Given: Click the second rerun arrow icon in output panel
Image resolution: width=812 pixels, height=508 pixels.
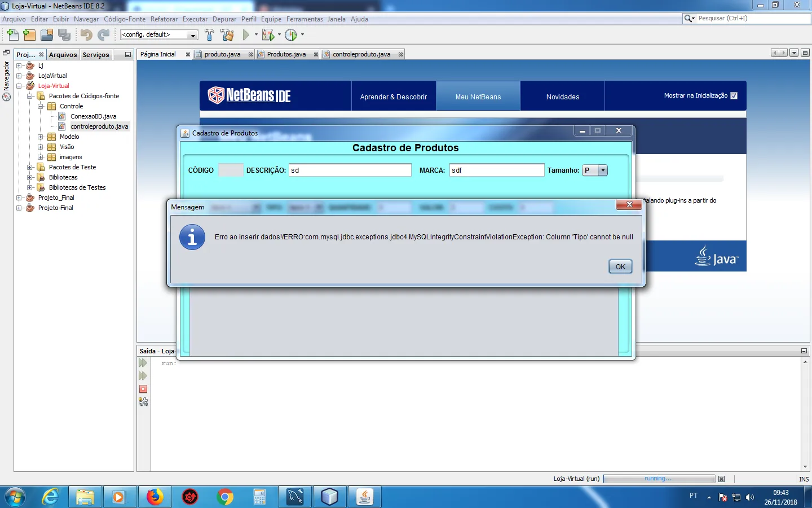Looking at the screenshot, I should coord(143,376).
